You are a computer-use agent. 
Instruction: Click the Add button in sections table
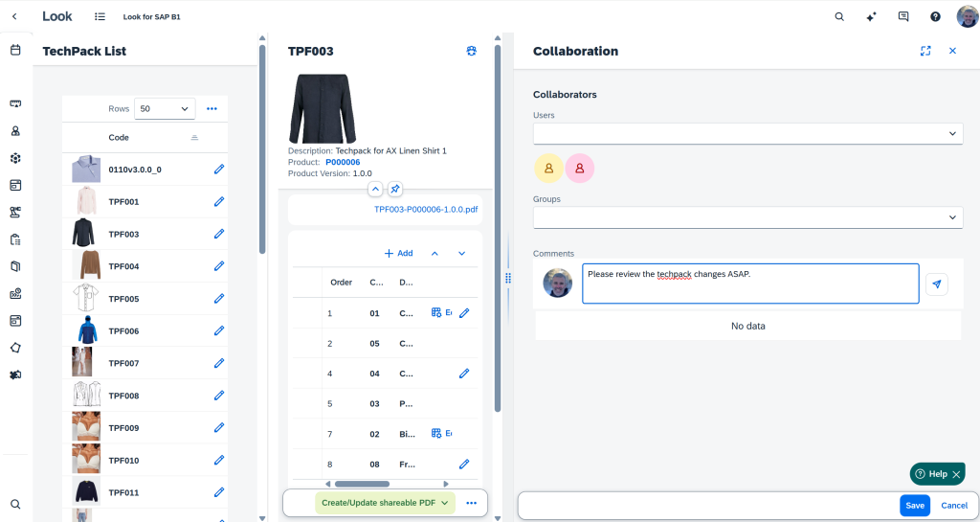click(398, 253)
